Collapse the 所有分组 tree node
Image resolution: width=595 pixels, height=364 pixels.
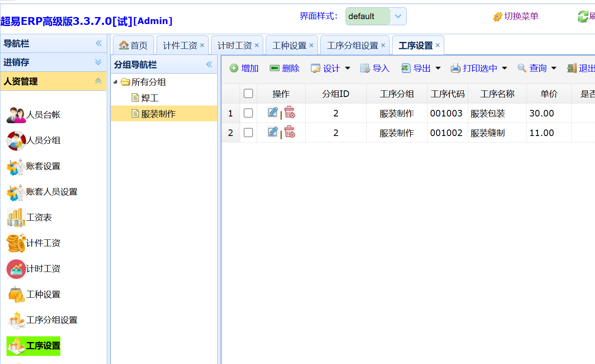point(115,82)
